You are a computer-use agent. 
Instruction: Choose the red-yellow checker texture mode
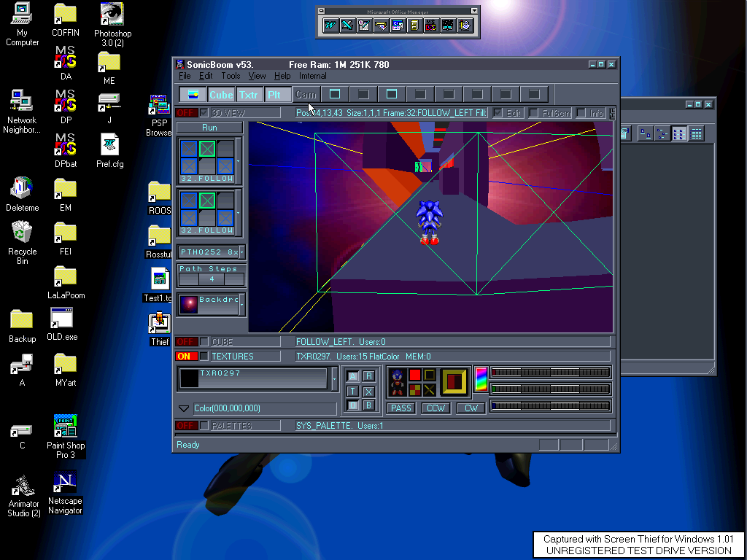tap(415, 390)
